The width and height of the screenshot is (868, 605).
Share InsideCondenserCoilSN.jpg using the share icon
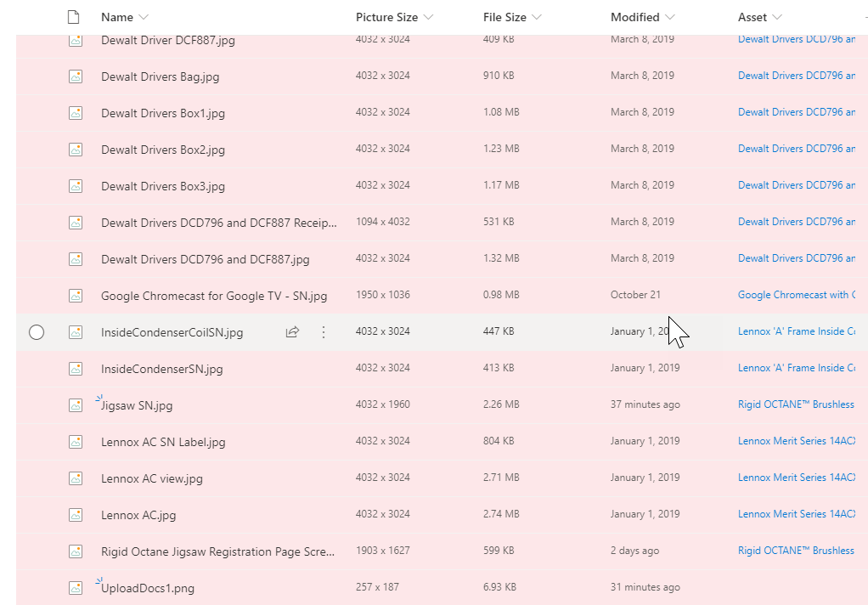(292, 332)
